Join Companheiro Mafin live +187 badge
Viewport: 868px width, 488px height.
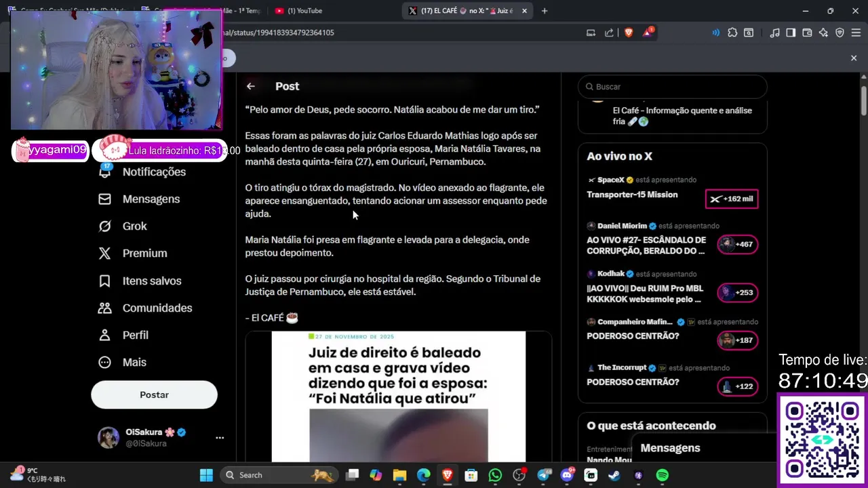pyautogui.click(x=738, y=340)
